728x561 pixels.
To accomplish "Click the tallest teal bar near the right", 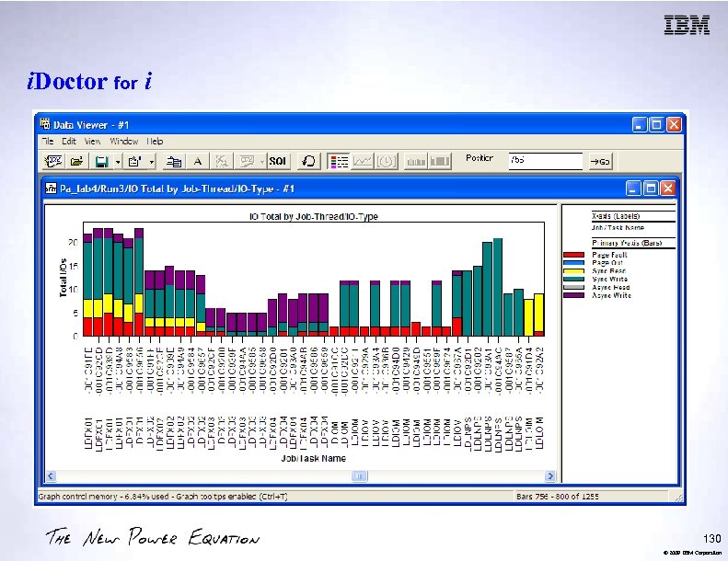I will coord(497,287).
